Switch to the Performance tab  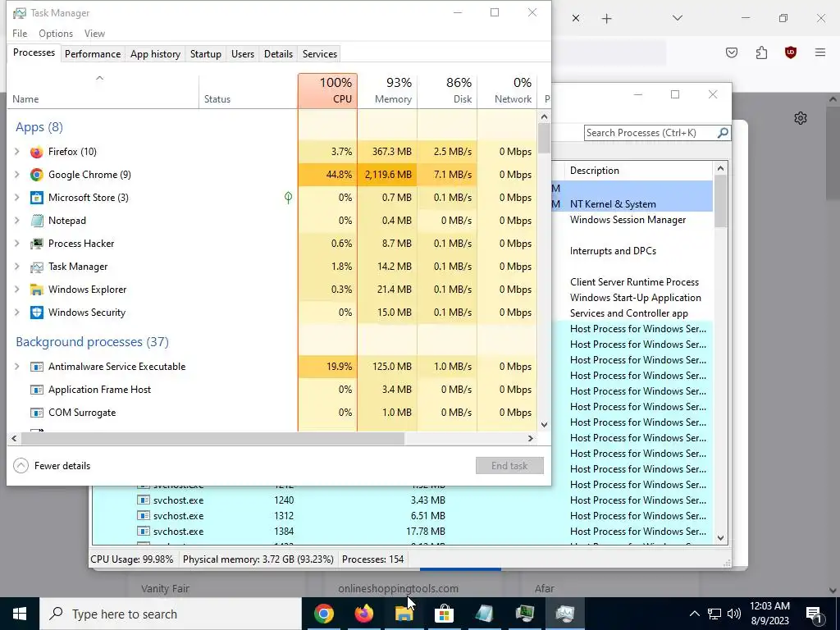point(93,54)
